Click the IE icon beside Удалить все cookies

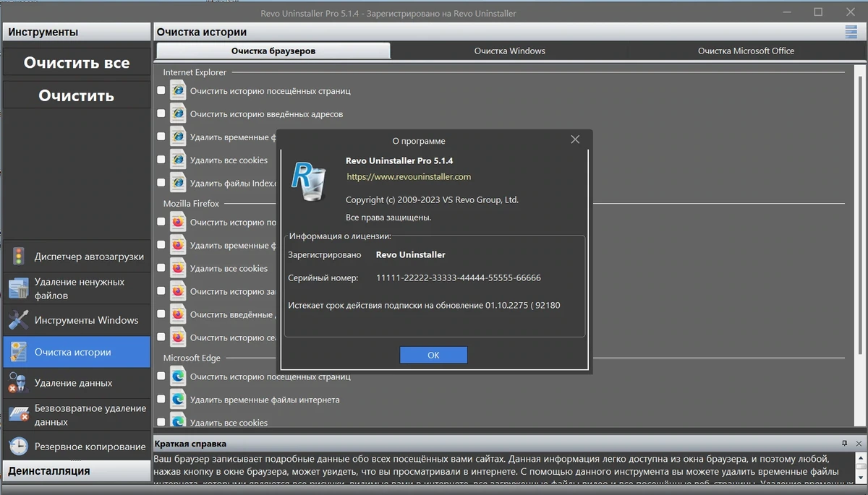pos(178,160)
